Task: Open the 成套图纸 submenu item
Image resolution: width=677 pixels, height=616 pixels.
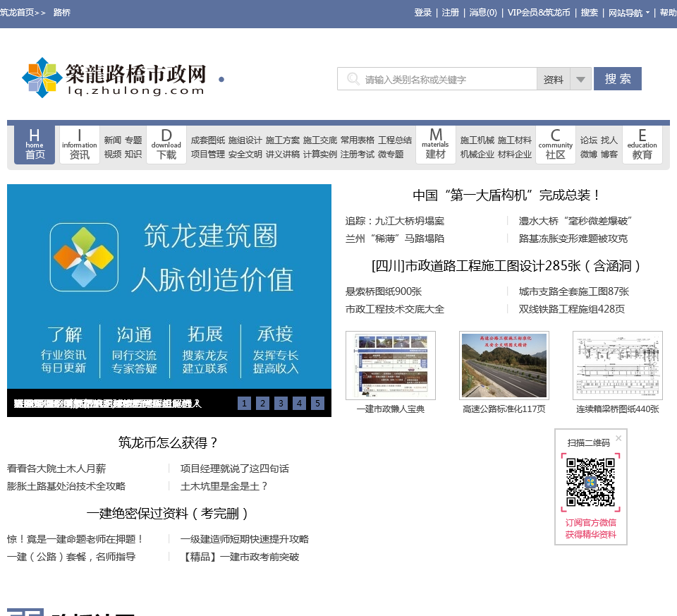Action: (x=207, y=140)
